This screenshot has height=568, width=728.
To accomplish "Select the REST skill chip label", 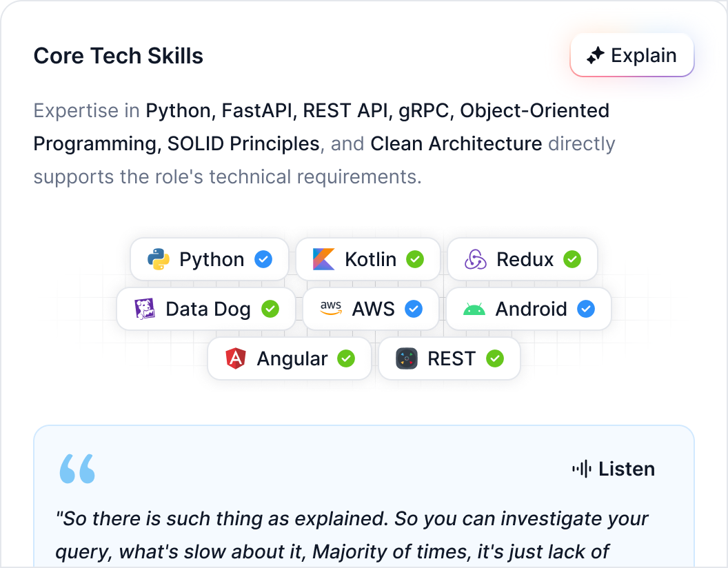I will click(x=452, y=358).
